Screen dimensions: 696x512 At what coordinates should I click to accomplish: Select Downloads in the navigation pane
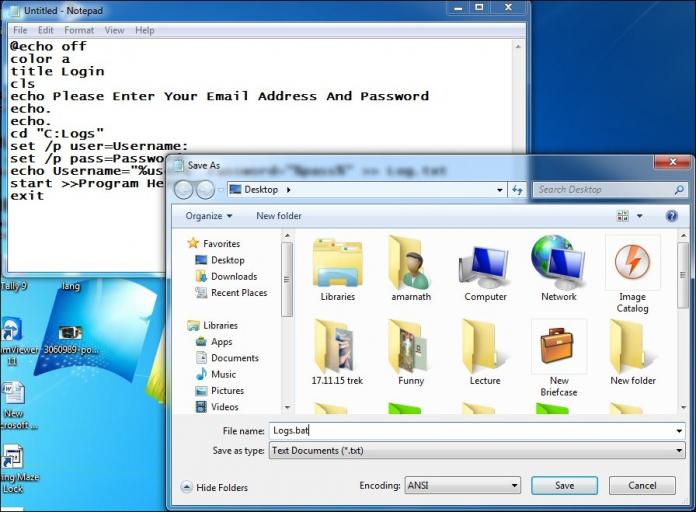click(226, 277)
